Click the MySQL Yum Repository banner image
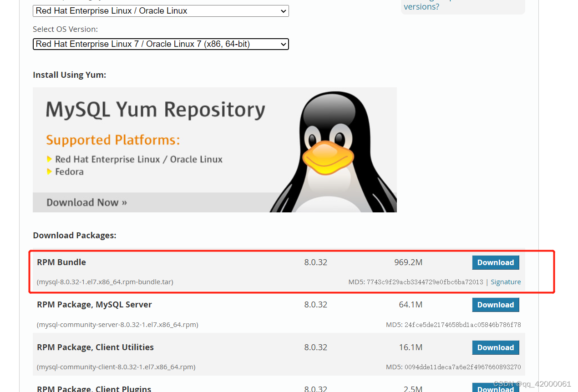Screen dimensions: 578x392 point(215,150)
